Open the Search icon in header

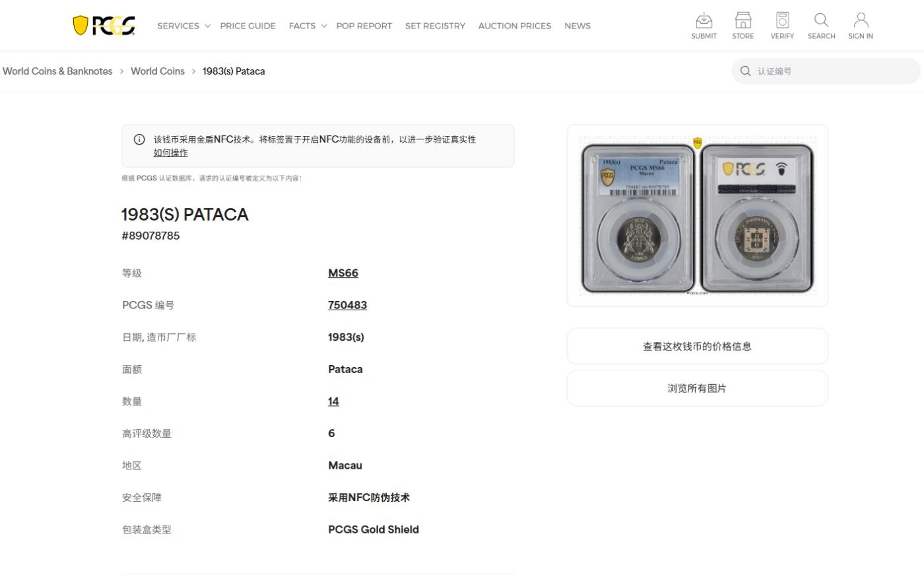click(821, 26)
